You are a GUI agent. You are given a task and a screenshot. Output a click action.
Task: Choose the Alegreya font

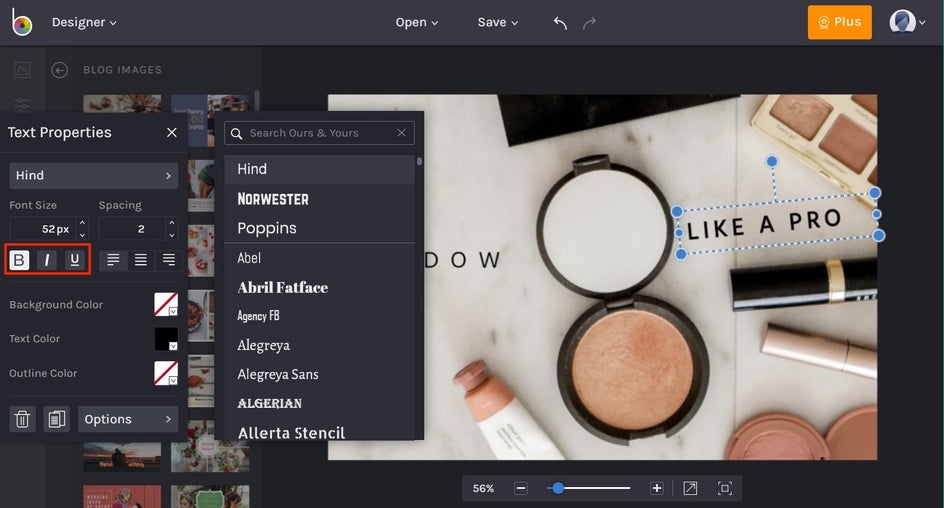pyautogui.click(x=319, y=345)
